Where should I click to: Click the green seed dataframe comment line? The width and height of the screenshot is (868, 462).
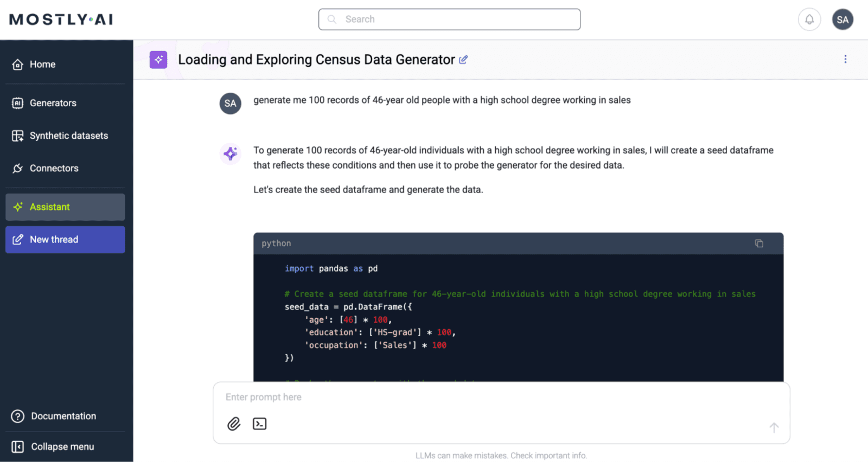520,294
